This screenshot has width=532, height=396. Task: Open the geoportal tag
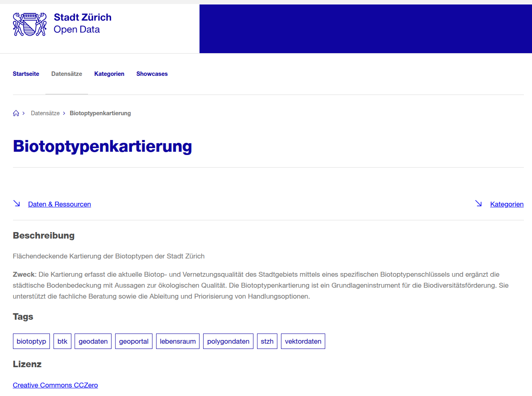pos(134,341)
